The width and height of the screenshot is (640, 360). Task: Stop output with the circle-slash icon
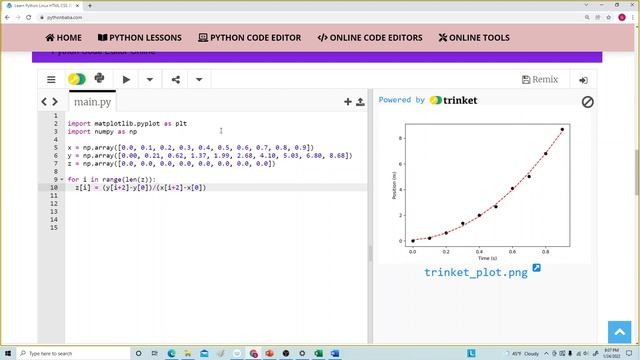[x=587, y=102]
